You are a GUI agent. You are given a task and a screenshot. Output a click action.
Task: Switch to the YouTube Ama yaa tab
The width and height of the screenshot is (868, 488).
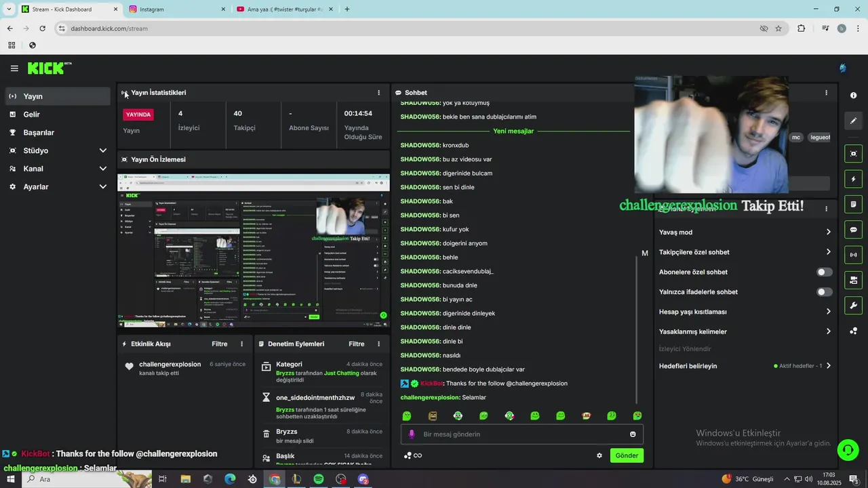[x=283, y=9]
